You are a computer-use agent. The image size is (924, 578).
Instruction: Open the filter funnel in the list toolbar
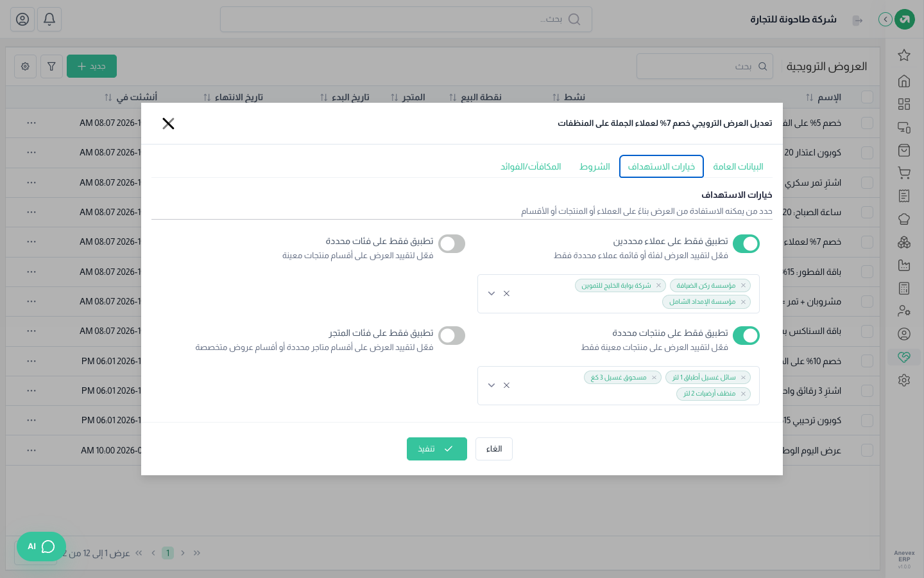point(51,66)
